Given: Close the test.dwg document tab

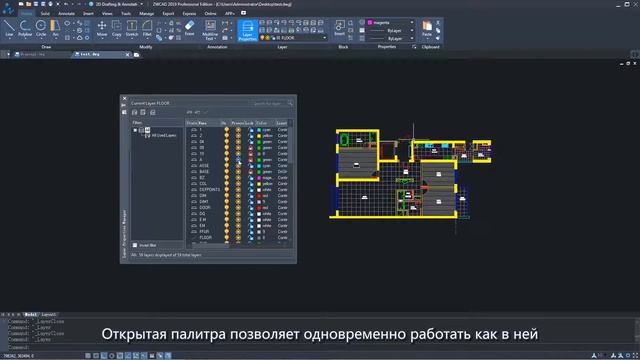Looking at the screenshot, I should [127, 55].
